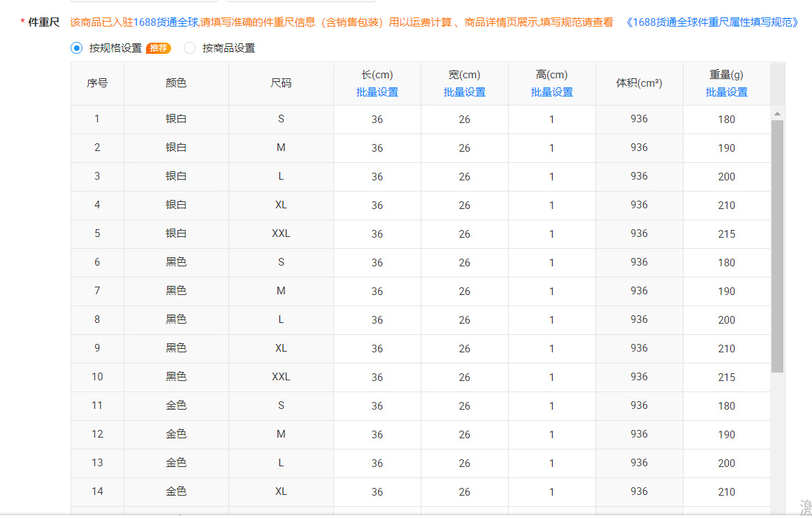
Task: Click the 推荐 badge next to 按规格设置
Action: [159, 48]
